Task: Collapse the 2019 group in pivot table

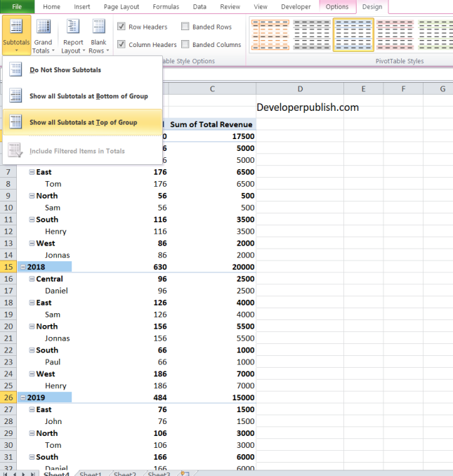Action: tap(23, 398)
